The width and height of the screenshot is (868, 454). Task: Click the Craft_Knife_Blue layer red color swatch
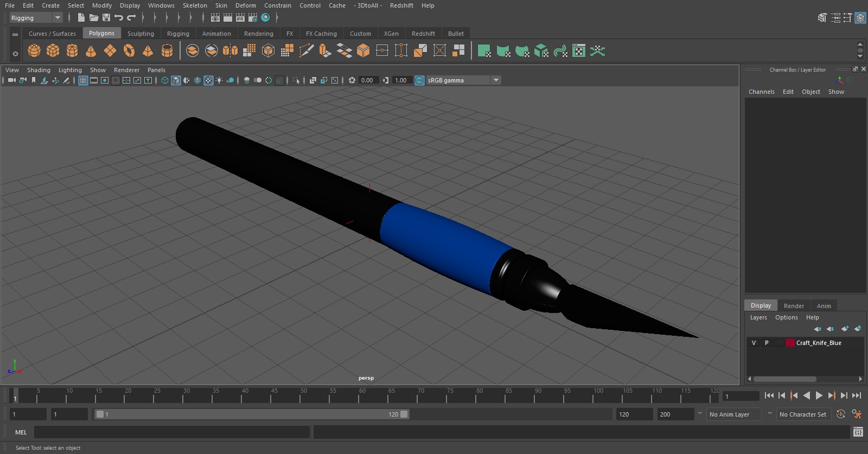click(x=790, y=343)
